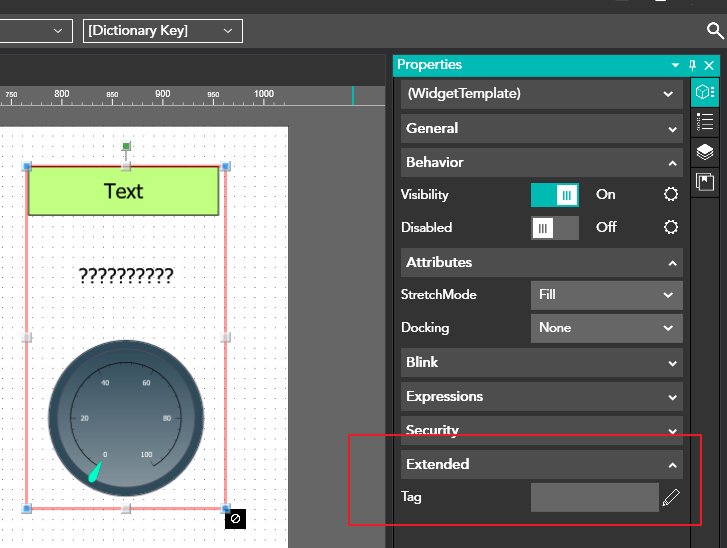The image size is (727, 548).
Task: Click the Tag input field
Action: tap(594, 497)
